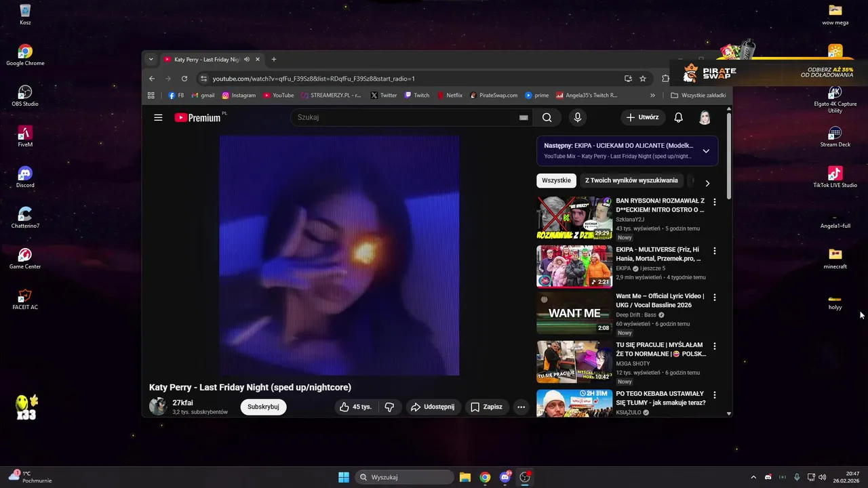Open options for TU SIĘ PRACUJE video
This screenshot has height=488, width=868.
714,346
